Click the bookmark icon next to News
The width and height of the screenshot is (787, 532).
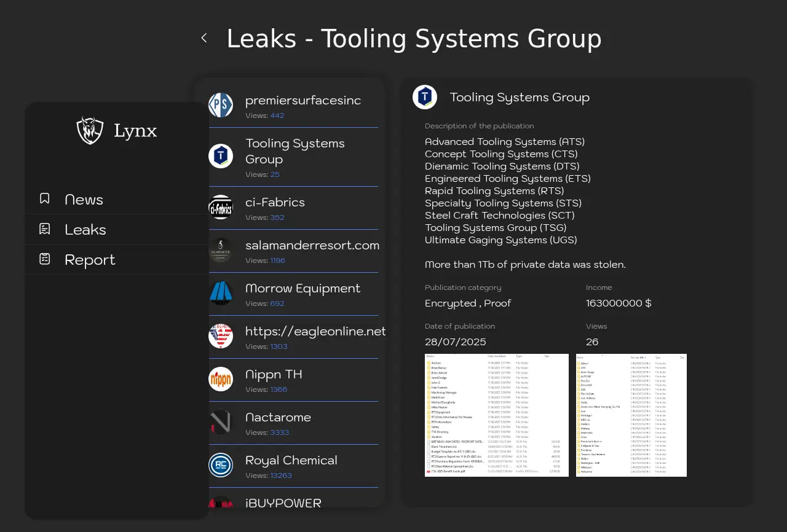coord(45,198)
